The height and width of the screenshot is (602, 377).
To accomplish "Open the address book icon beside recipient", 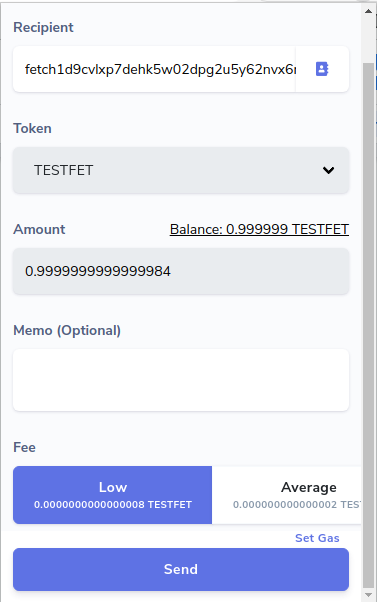I will (x=322, y=69).
